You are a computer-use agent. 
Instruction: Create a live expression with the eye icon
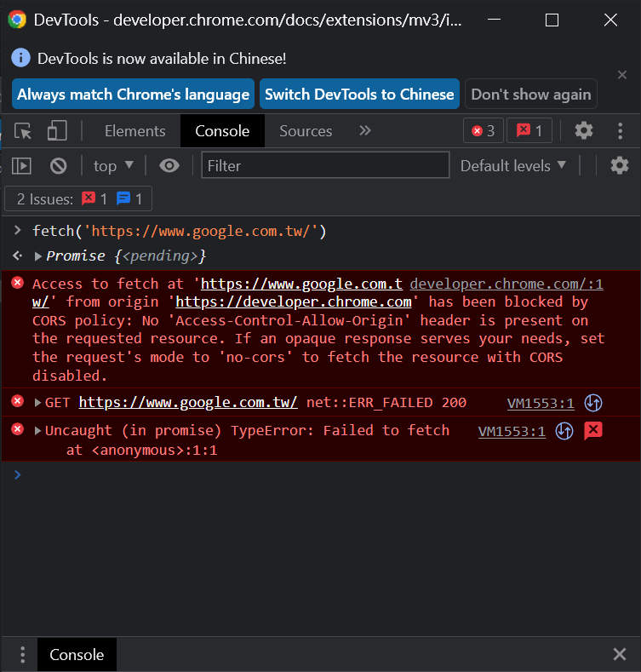[x=169, y=165]
